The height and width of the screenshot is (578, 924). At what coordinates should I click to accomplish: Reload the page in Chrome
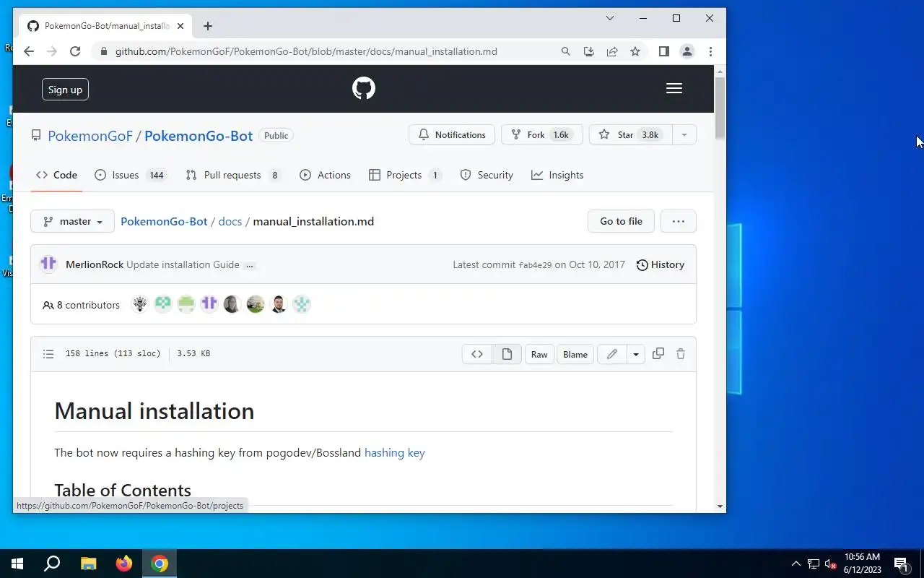click(75, 51)
